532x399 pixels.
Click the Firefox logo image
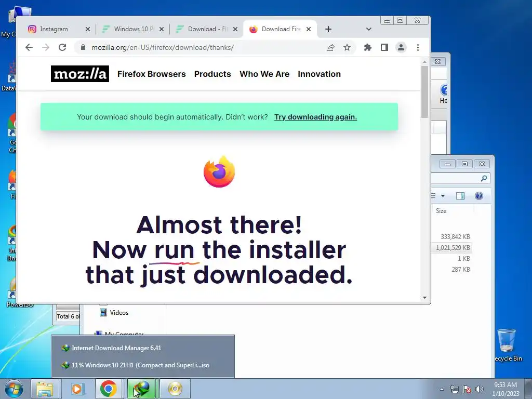tap(219, 171)
